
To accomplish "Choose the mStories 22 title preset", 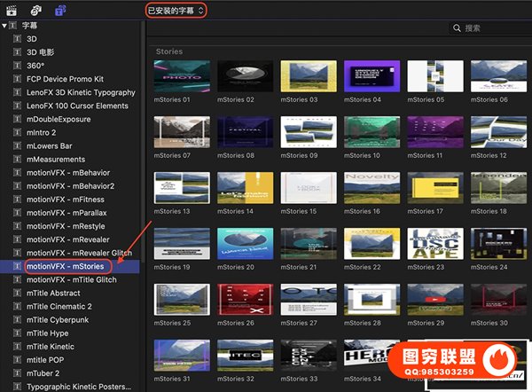I will click(369, 245).
